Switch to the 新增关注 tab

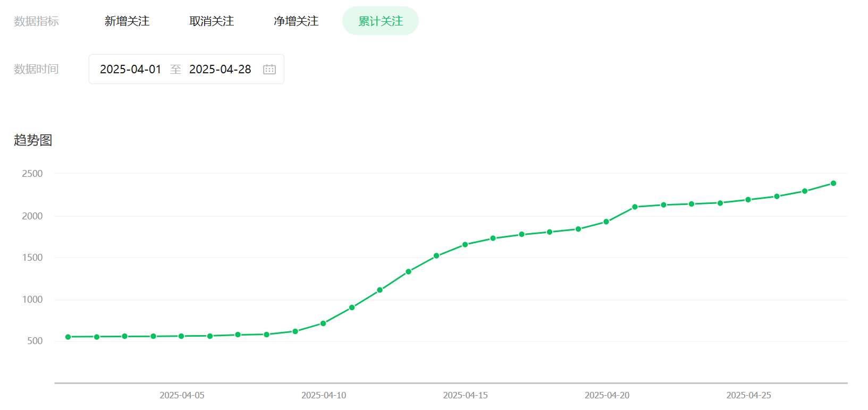(x=127, y=21)
